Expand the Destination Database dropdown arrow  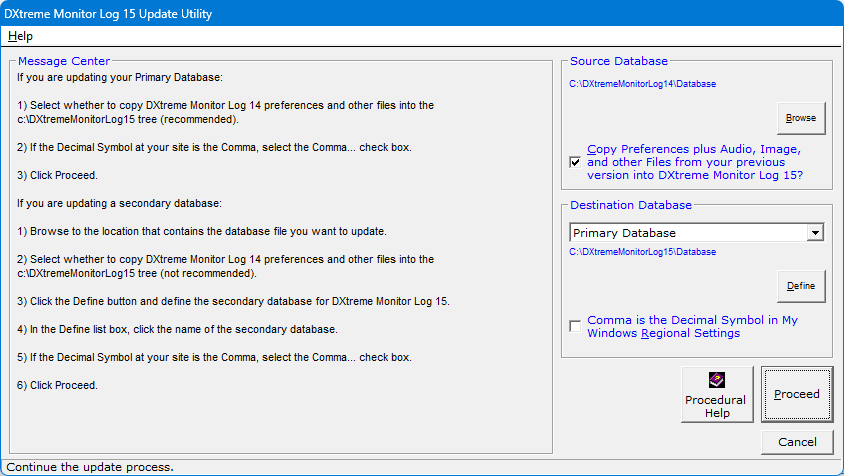pyautogui.click(x=816, y=233)
